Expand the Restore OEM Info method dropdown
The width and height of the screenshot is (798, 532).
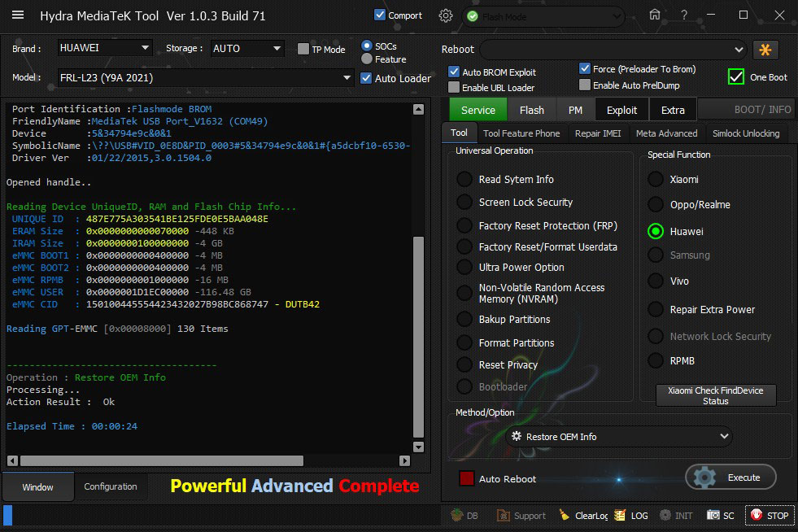[618, 437]
